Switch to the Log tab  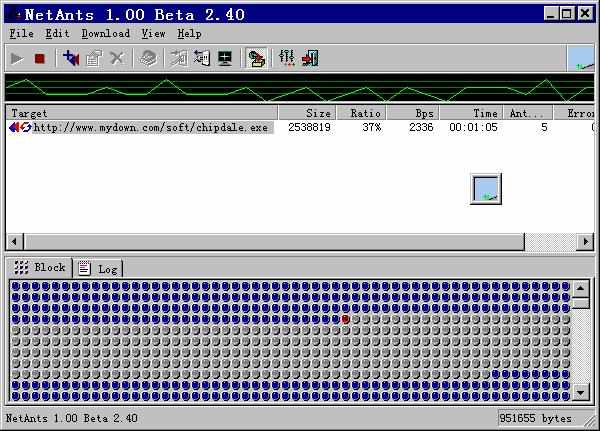tap(99, 269)
